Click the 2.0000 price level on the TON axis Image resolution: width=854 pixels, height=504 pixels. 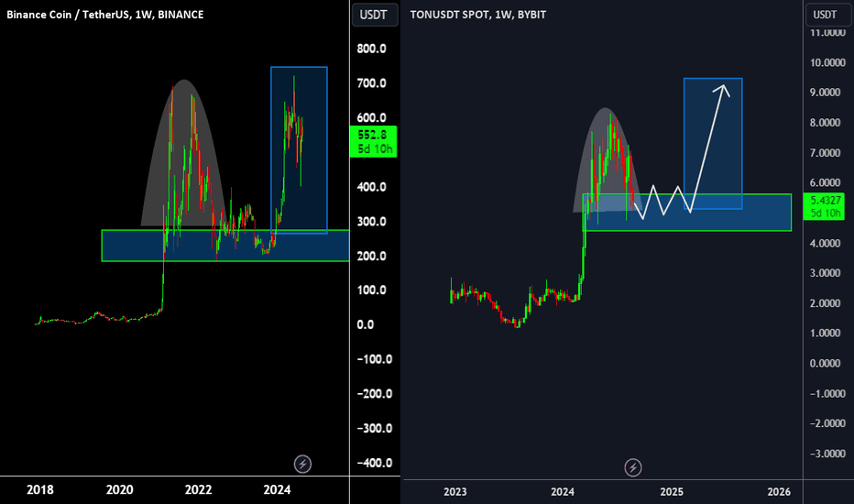[825, 303]
